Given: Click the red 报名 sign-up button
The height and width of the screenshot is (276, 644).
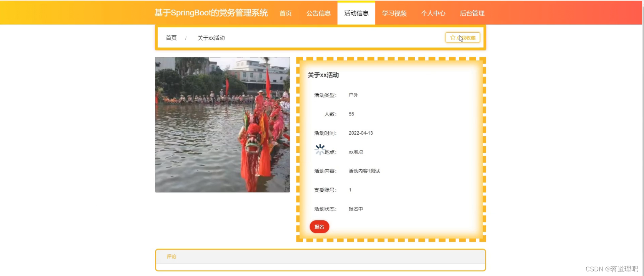Looking at the screenshot, I should pyautogui.click(x=319, y=227).
